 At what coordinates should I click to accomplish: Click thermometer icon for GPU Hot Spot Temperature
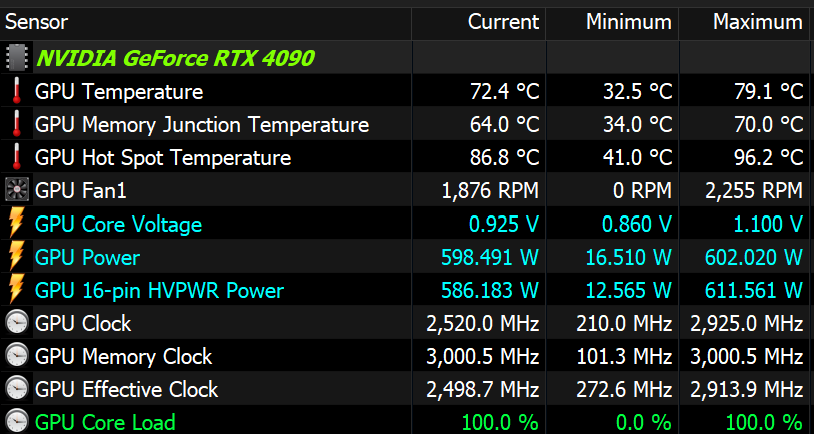pyautogui.click(x=17, y=157)
